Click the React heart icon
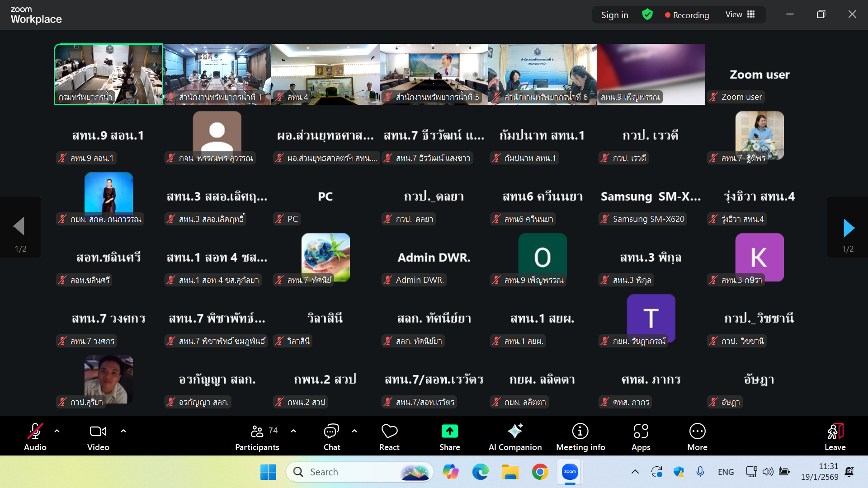Screen dimensions: 868x488 point(389,432)
